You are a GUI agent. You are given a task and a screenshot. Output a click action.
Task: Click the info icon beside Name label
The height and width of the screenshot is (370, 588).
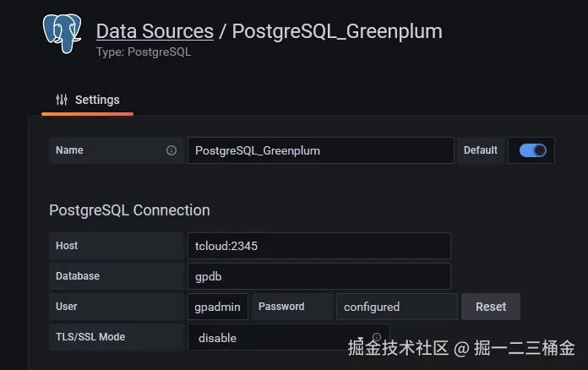click(171, 150)
